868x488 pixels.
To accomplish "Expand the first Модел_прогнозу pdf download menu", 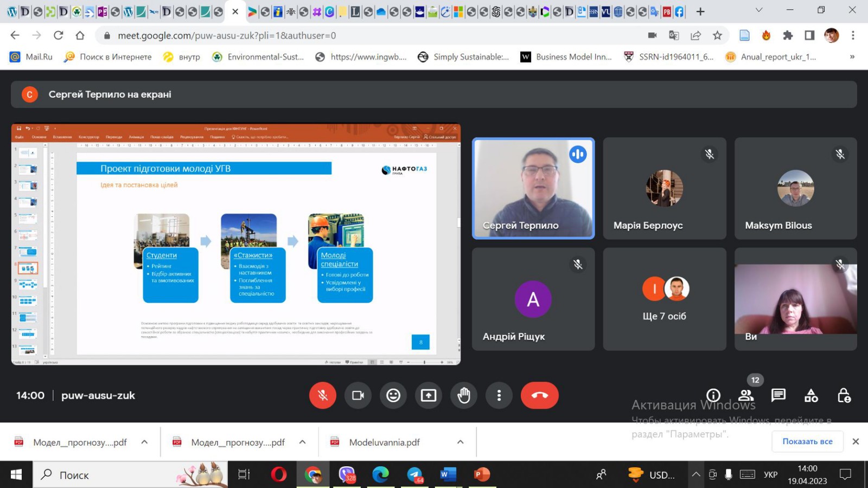I will tap(144, 442).
